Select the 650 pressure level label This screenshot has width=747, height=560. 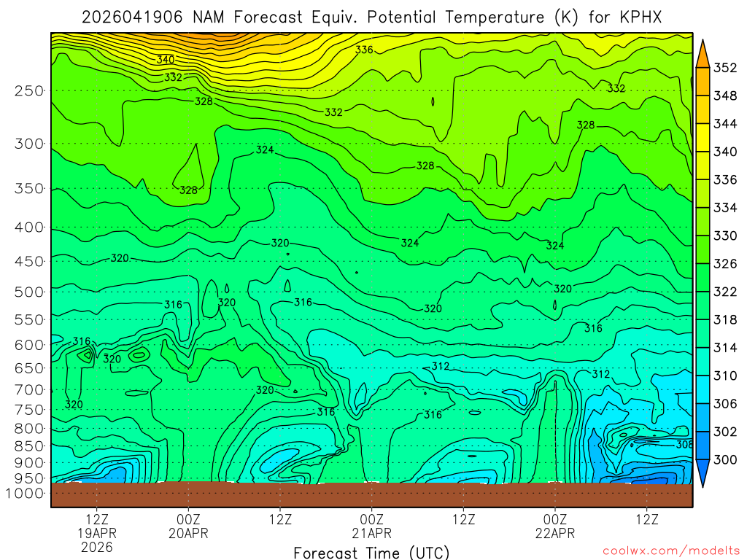point(28,368)
